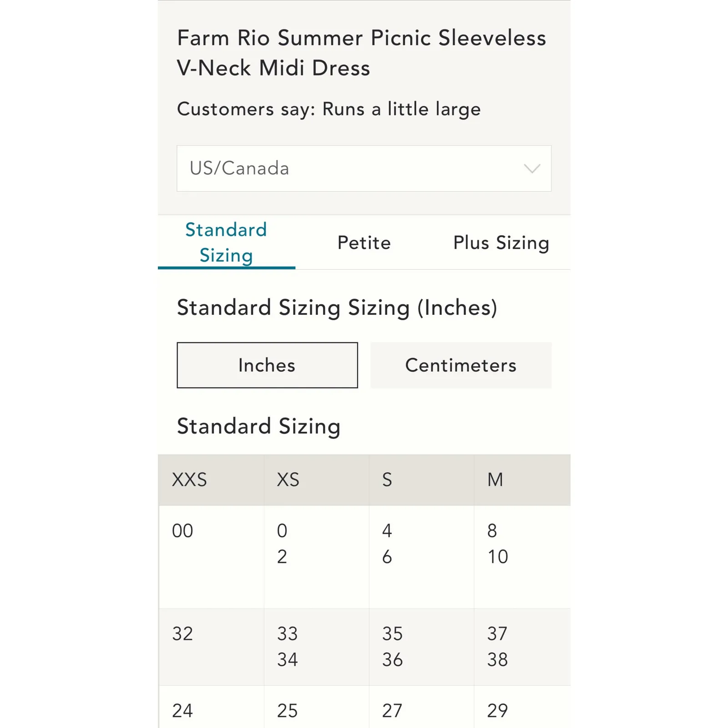Select the Standard Sizing tab
The image size is (728, 728).
tap(226, 243)
